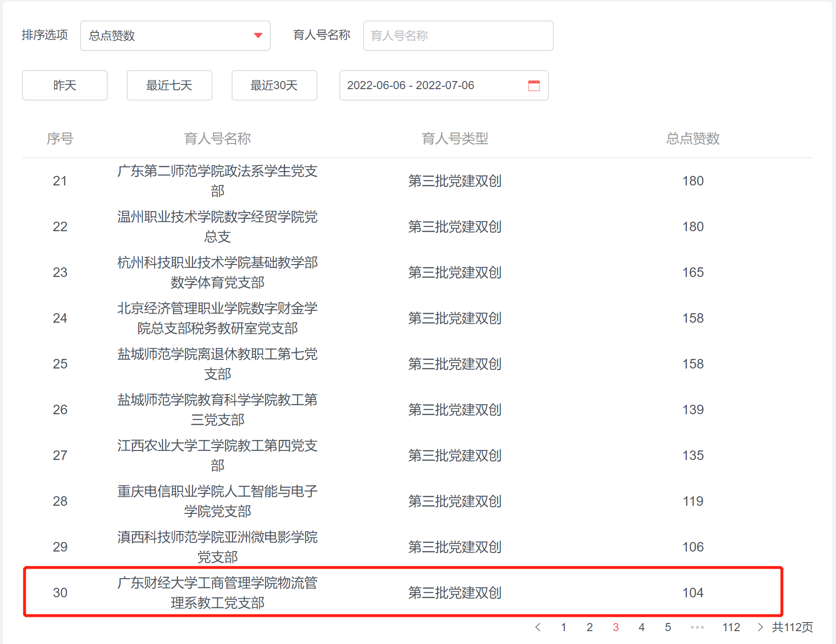Click row 21 广东第二师范学院 entry name
This screenshot has width=836, height=644.
pos(217,181)
